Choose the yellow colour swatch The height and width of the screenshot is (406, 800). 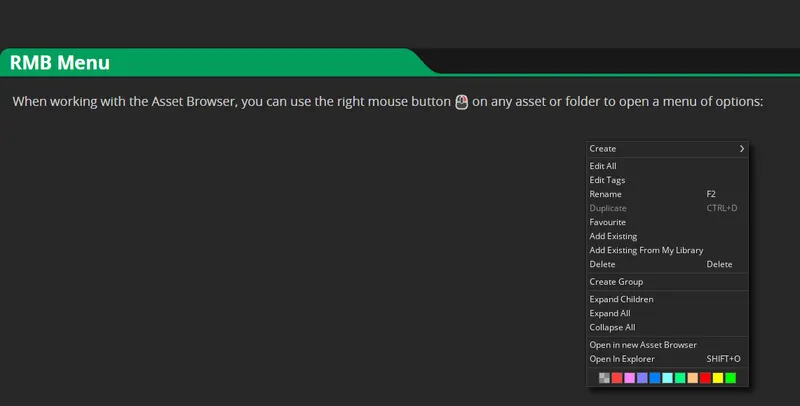click(718, 378)
